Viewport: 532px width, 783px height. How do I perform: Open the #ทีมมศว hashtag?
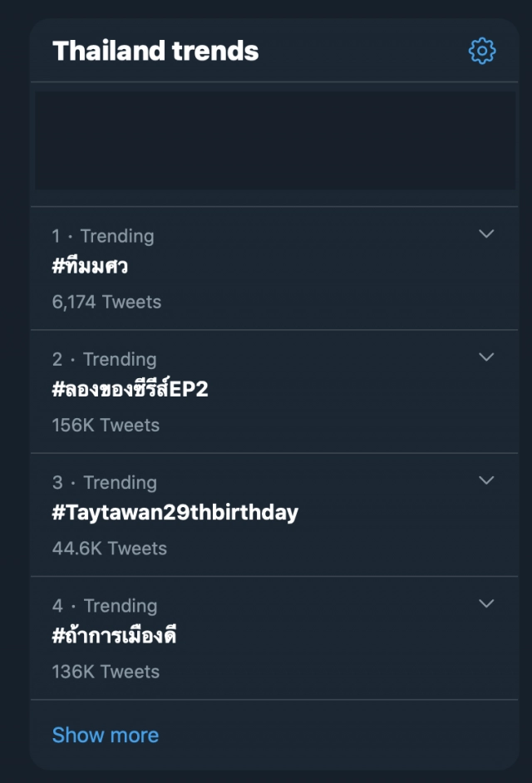pyautogui.click(x=90, y=267)
